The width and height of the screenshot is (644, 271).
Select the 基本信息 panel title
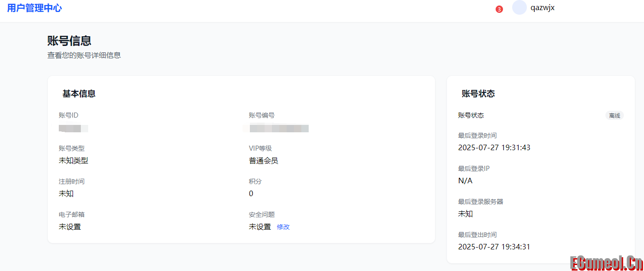(x=79, y=93)
